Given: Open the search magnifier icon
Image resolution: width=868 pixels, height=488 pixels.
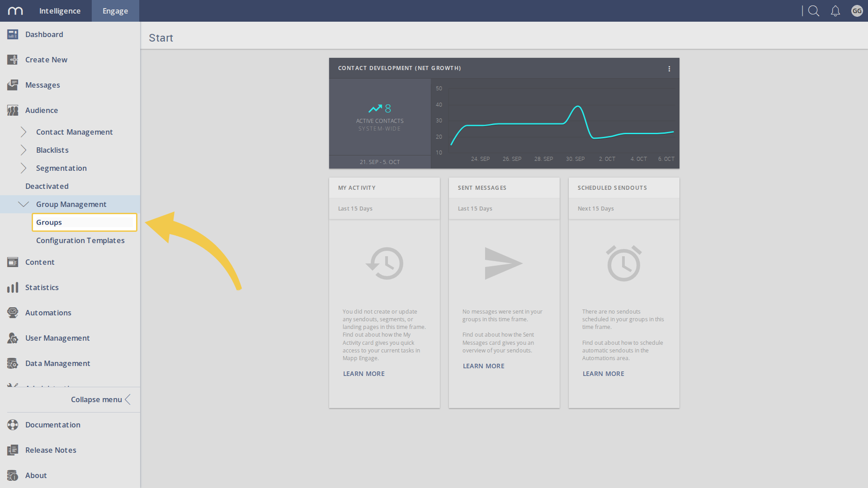Looking at the screenshot, I should 814,11.
